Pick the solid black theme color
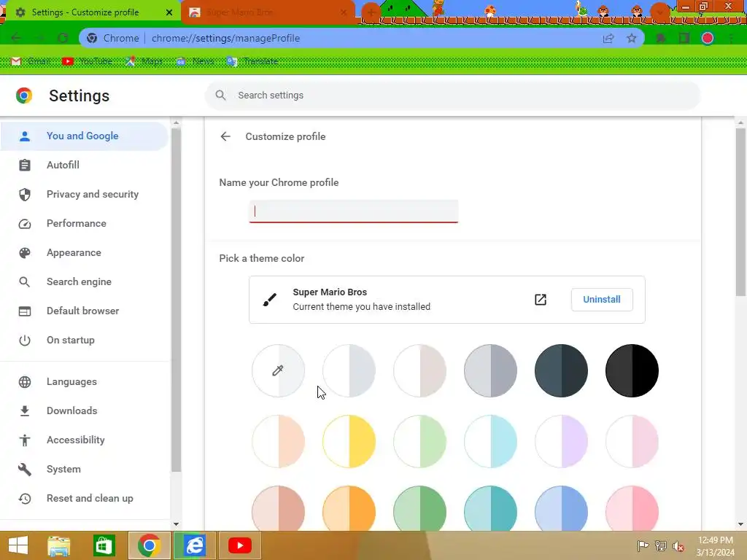Screen dimensions: 747x560 click(632, 370)
